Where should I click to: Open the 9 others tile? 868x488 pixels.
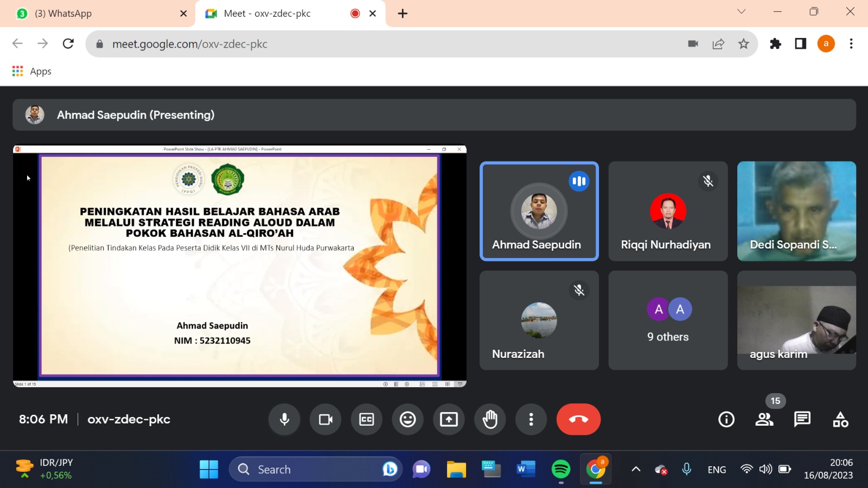(668, 320)
